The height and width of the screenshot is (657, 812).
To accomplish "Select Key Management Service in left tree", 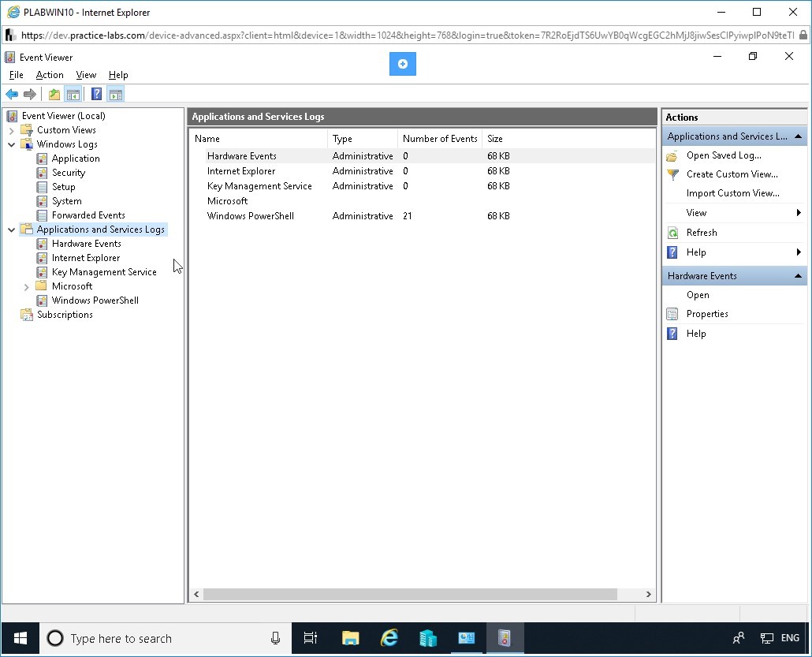I will (103, 272).
